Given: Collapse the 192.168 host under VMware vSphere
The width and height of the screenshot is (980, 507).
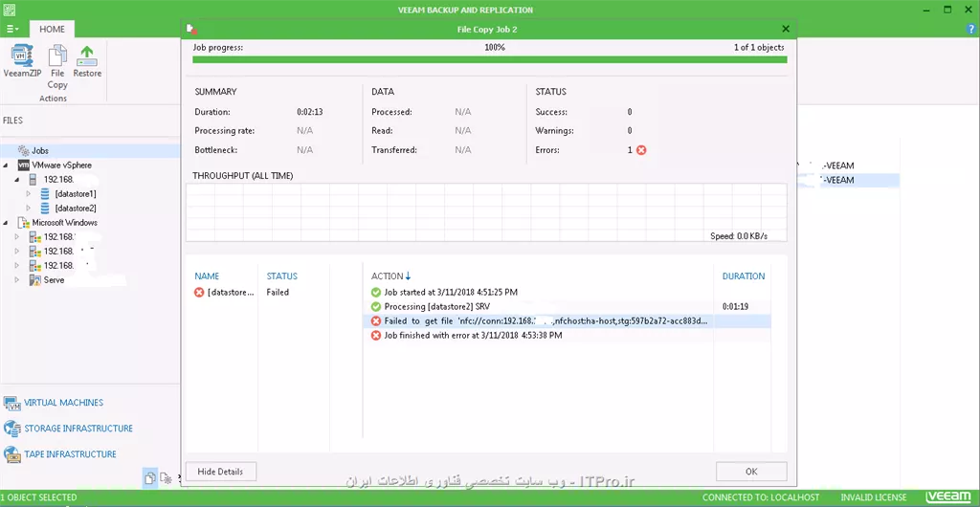Looking at the screenshot, I should [17, 180].
